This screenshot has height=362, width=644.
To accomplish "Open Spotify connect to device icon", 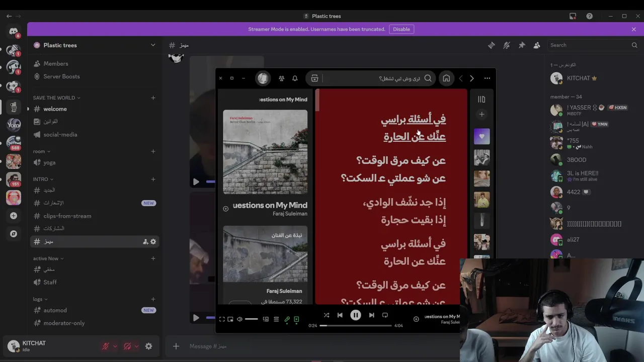I will 266,319.
